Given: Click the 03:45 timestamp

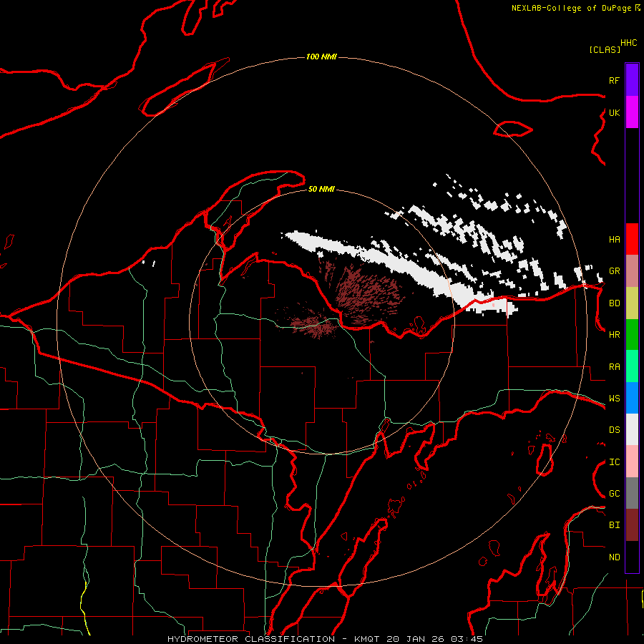Looking at the screenshot, I should pos(467,639).
